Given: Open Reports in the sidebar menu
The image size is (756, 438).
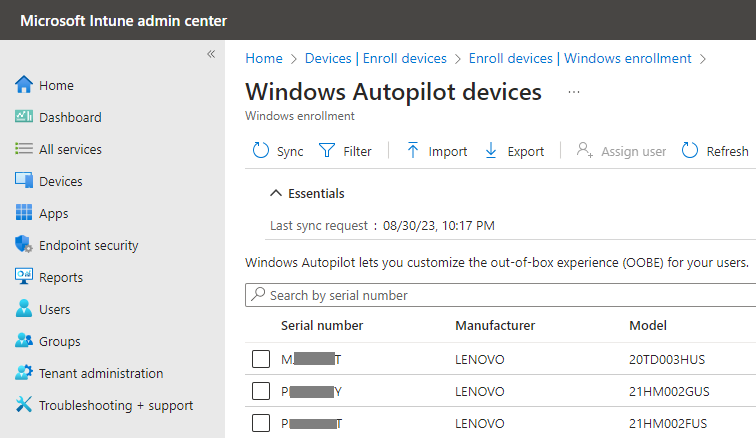Looking at the screenshot, I should point(61,277).
